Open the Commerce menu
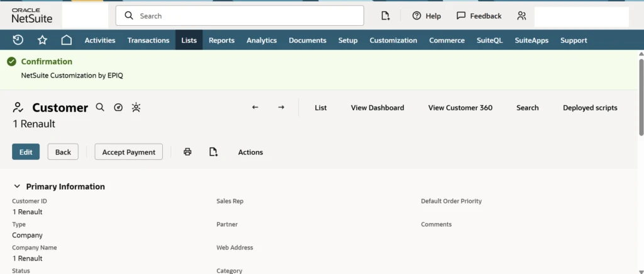 [x=447, y=40]
